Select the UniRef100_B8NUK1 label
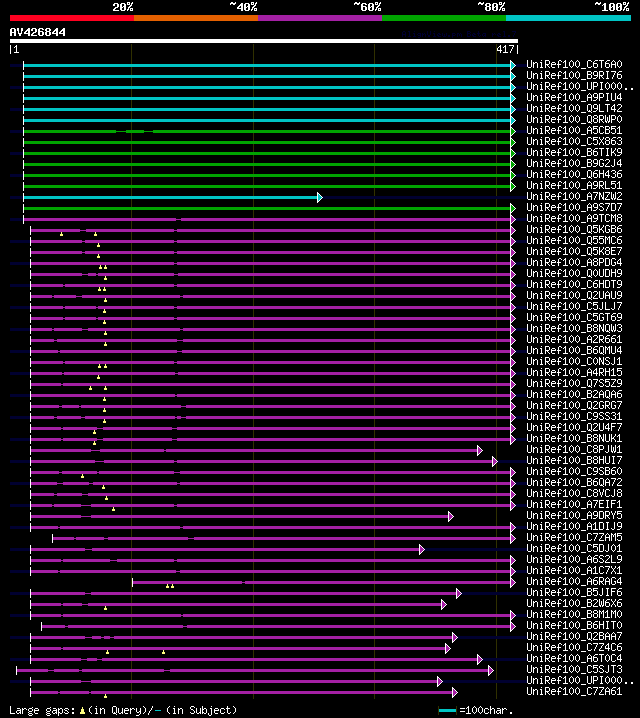640x718 pixels. tap(574, 438)
